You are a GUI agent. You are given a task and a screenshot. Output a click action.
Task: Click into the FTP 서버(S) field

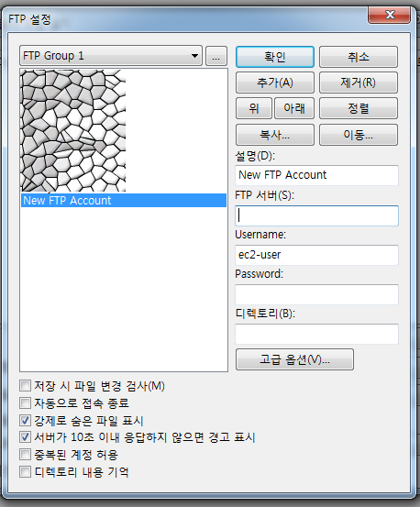pos(317,215)
